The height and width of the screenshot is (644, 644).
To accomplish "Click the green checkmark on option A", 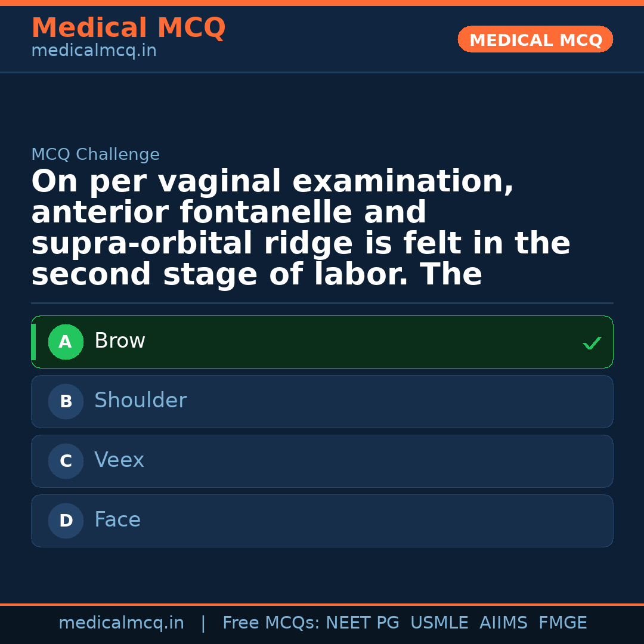I will pos(592,343).
